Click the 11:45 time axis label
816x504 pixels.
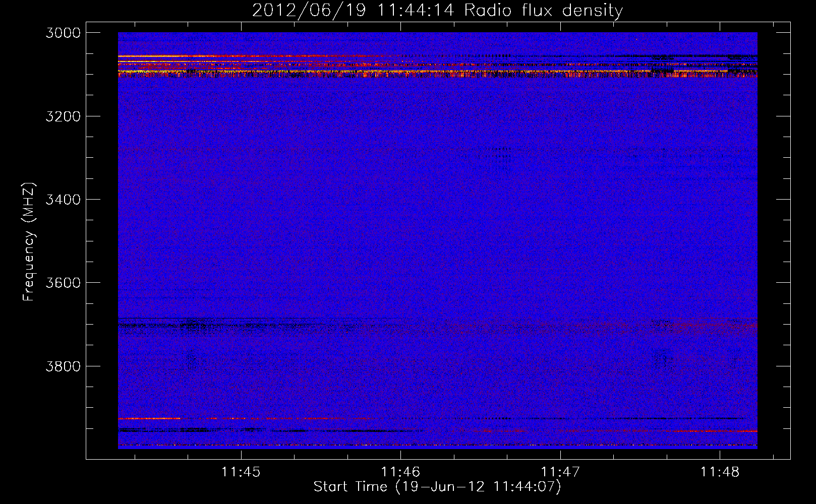pos(241,472)
